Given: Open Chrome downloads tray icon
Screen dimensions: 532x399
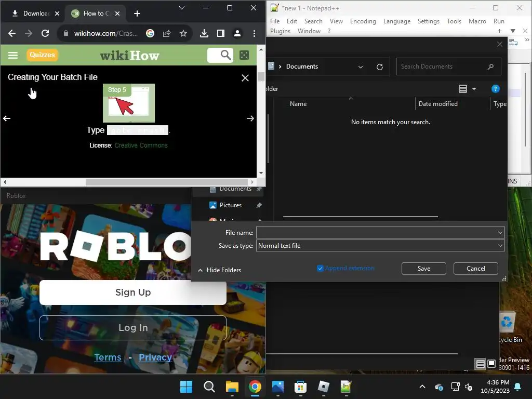Looking at the screenshot, I should click(x=204, y=33).
